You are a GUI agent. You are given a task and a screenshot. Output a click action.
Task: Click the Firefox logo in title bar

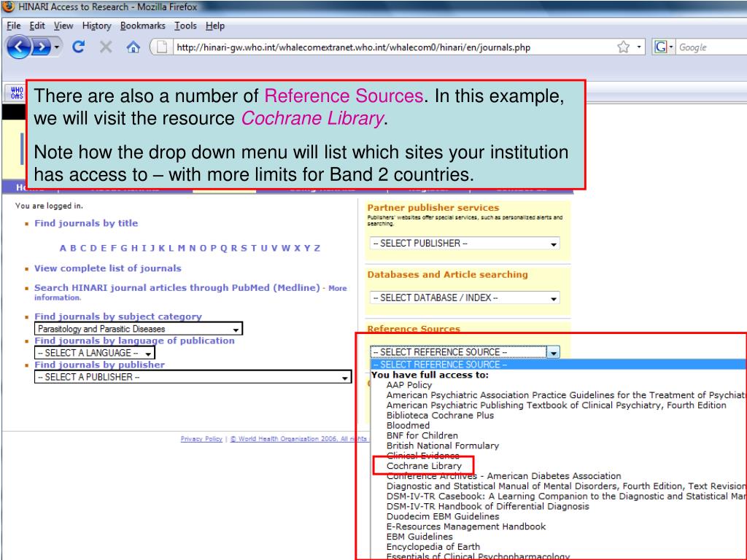9,7
